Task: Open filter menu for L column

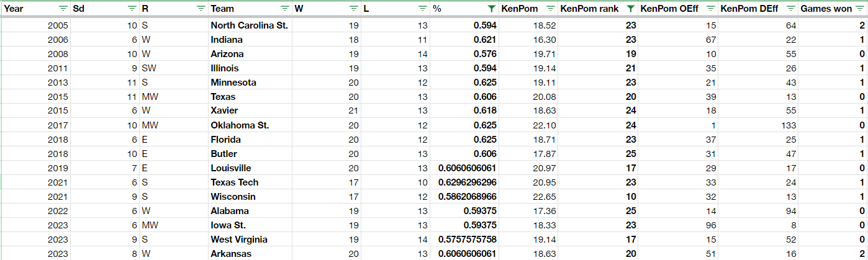Action: pos(422,9)
